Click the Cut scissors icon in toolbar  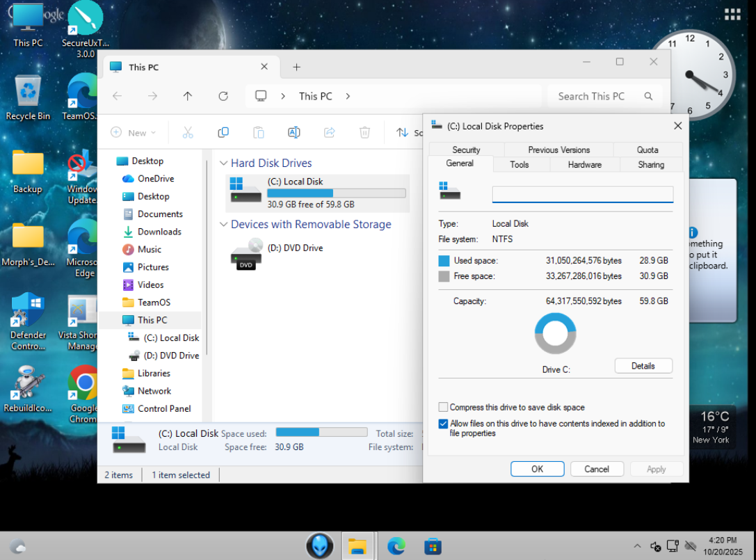(x=188, y=132)
